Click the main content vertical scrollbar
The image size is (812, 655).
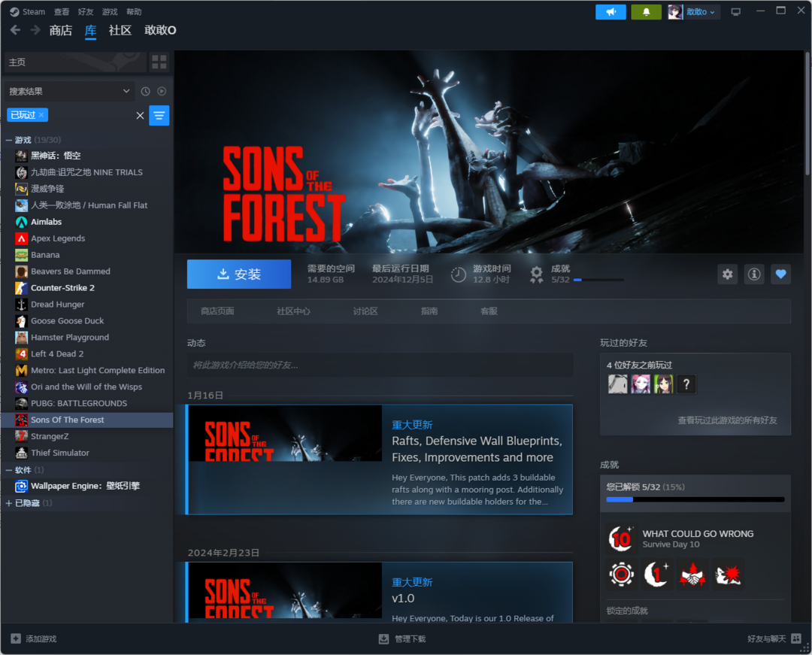pyautogui.click(x=807, y=114)
